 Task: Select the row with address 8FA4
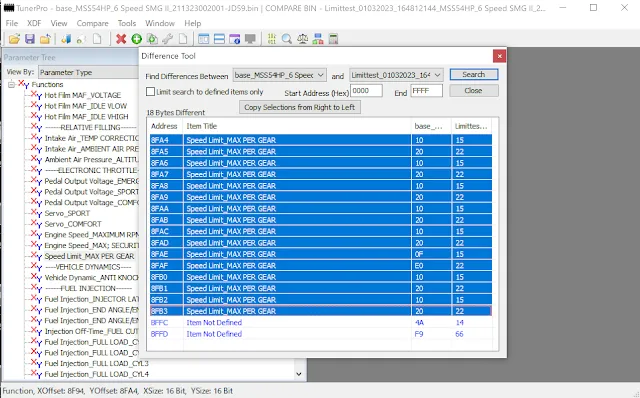pyautogui.click(x=320, y=140)
